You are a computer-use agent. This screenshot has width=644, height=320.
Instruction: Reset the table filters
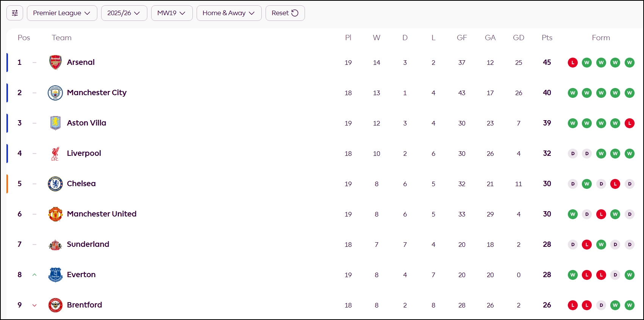click(285, 13)
